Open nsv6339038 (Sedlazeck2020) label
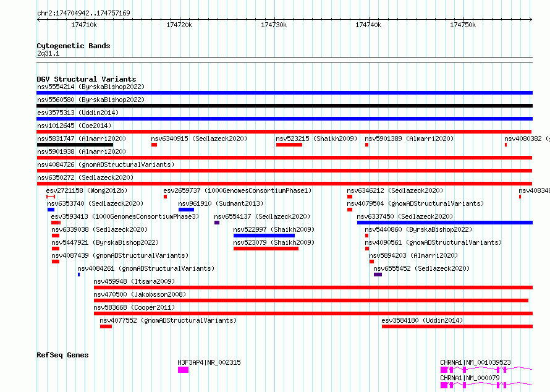Screen dimensions: 550x392 click(99, 229)
